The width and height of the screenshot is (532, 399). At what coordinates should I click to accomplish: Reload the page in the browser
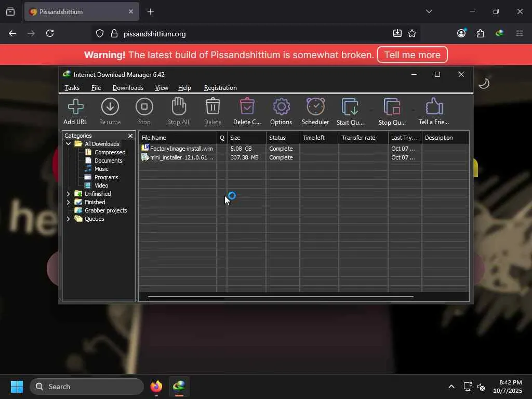(50, 33)
